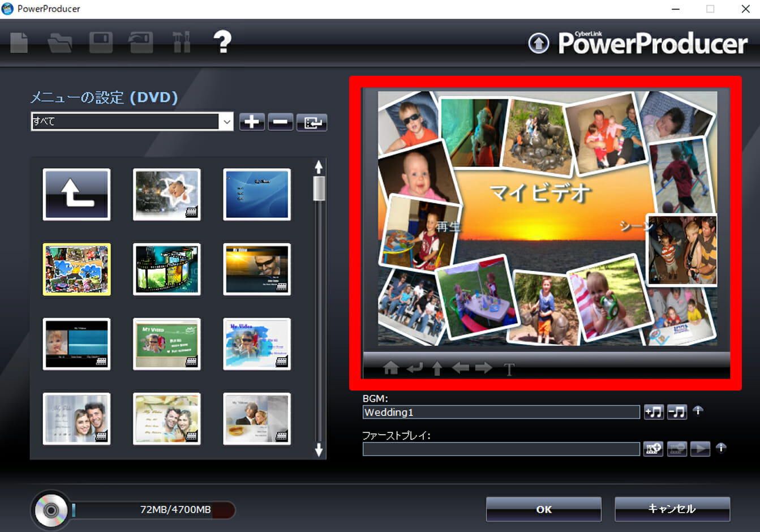The width and height of the screenshot is (760, 532).
Task: Open help via the question mark icon
Action: (222, 42)
